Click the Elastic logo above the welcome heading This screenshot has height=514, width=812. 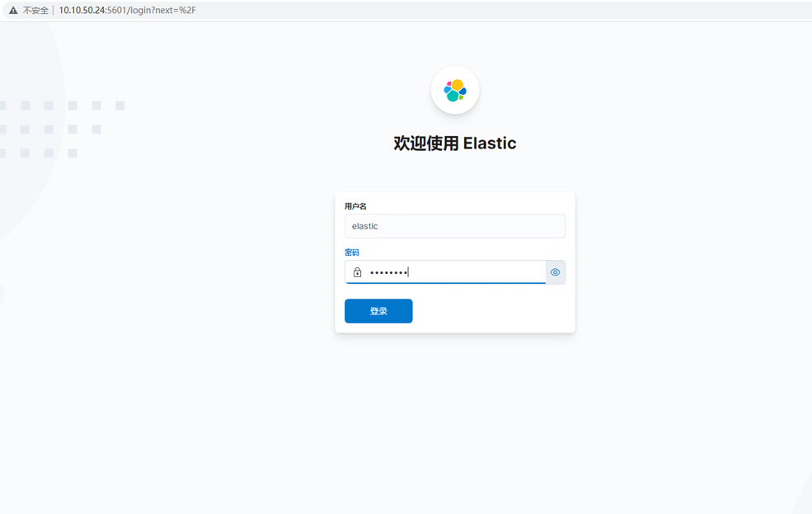point(455,90)
